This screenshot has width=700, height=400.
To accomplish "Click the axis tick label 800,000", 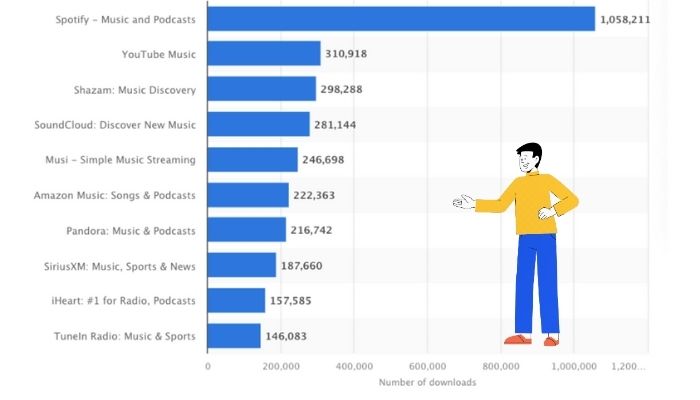I will [501, 367].
